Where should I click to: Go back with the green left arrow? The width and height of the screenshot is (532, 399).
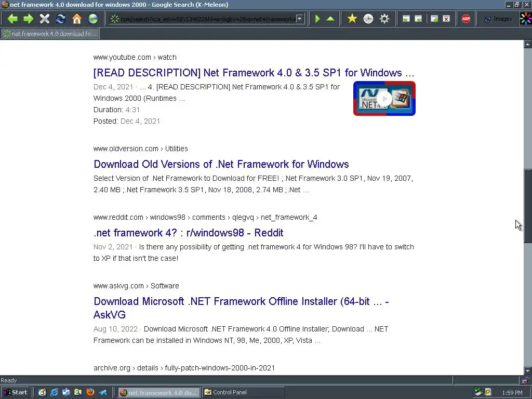click(x=12, y=19)
